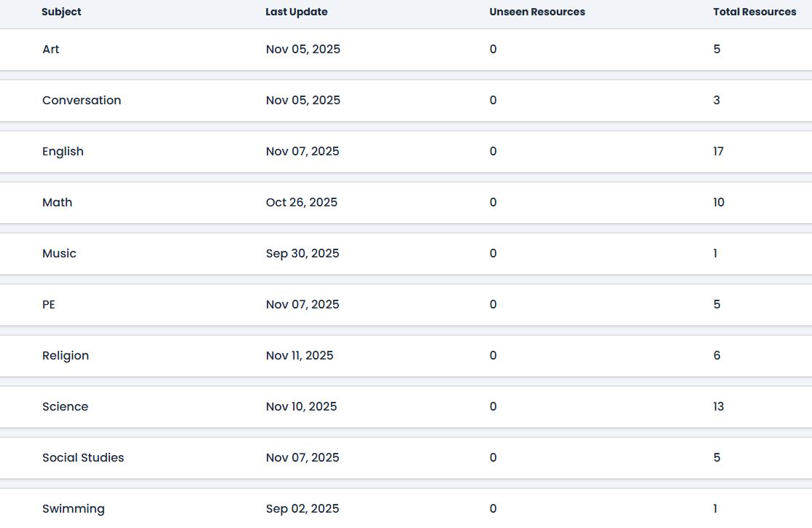Image resolution: width=812 pixels, height=528 pixels.
Task: Click the Sep 02, 2025 date for Swimming
Action: coord(302,509)
